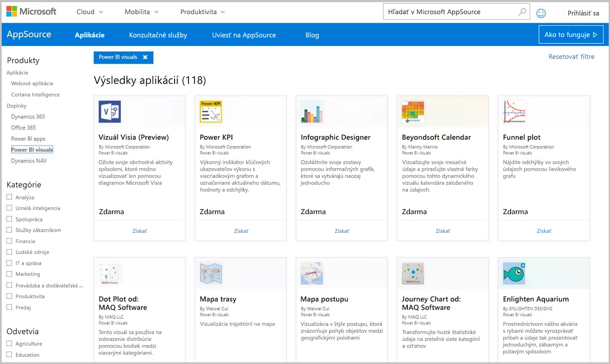Enable the Education industry checkbox
This screenshot has width=610, height=364.
coord(8,355)
